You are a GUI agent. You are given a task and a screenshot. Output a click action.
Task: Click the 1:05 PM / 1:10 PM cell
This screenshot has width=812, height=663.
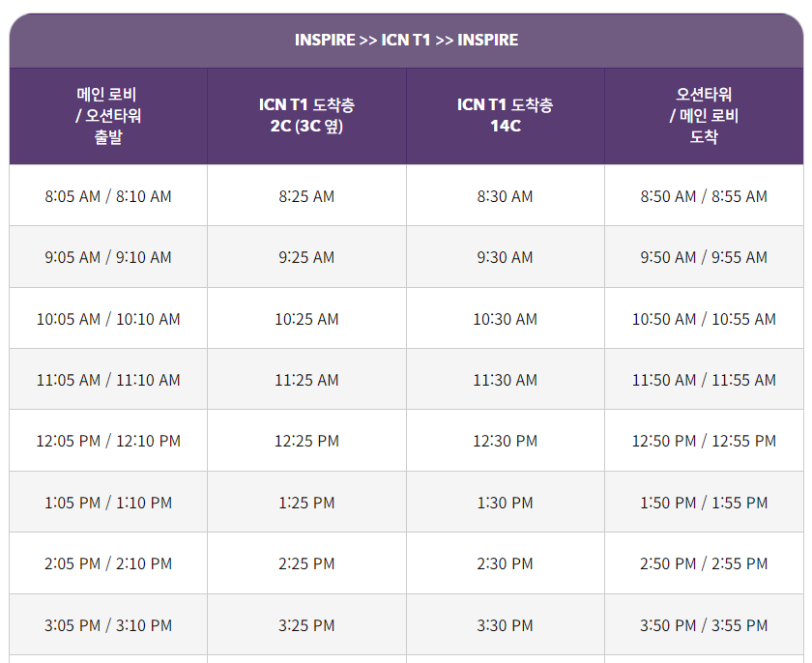(x=108, y=502)
